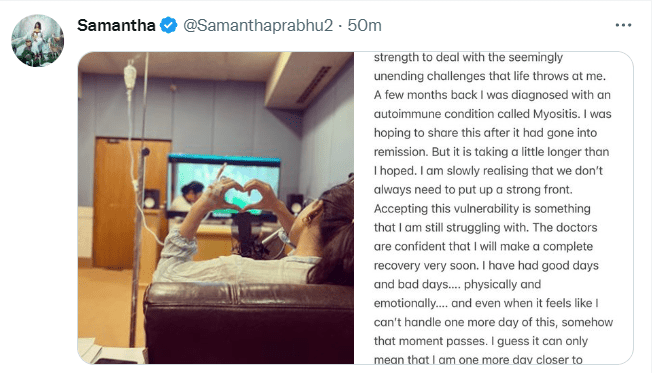
Task: Open the tweet via the 50m timestamp
Action: pos(364,25)
